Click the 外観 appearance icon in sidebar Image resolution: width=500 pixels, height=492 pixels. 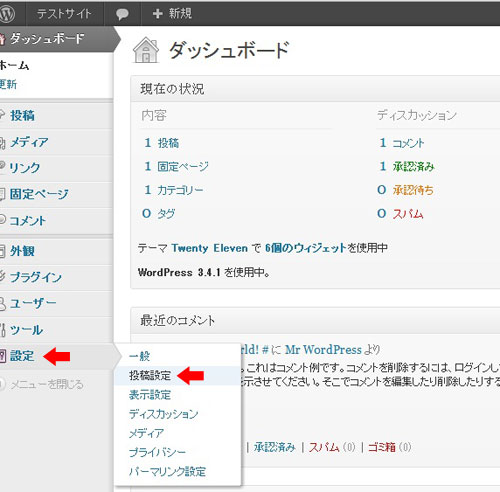coord(3,251)
